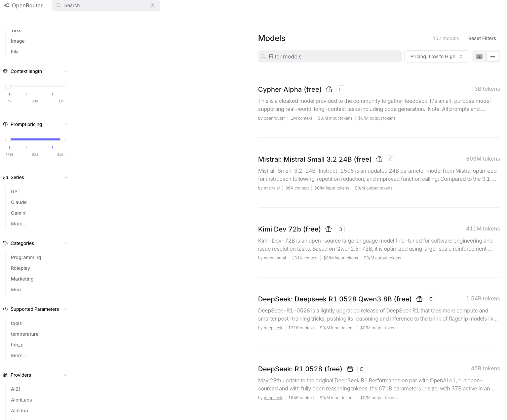Click gift icon beside Mistral Small 3.2 24B

pos(379,159)
